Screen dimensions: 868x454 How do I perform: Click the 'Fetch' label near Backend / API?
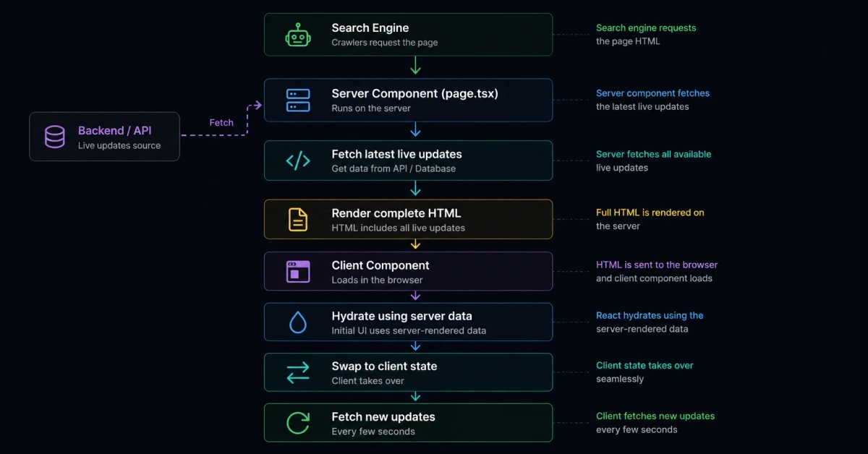pos(221,123)
